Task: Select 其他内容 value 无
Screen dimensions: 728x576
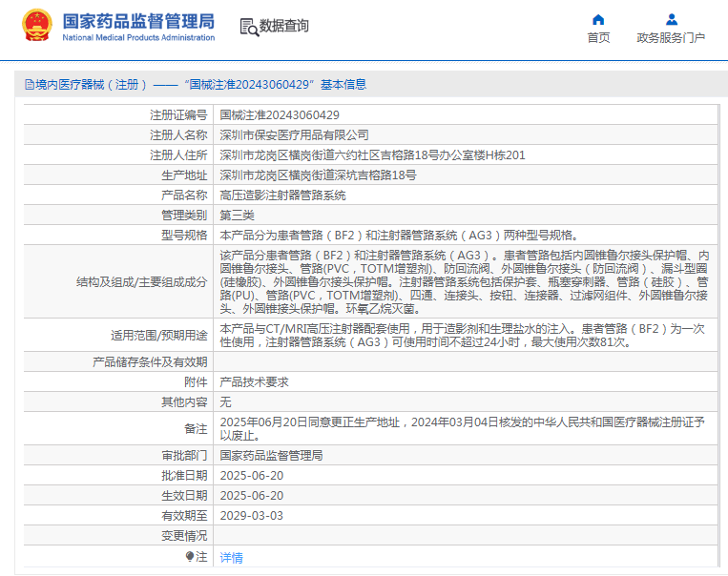Action: coord(225,401)
